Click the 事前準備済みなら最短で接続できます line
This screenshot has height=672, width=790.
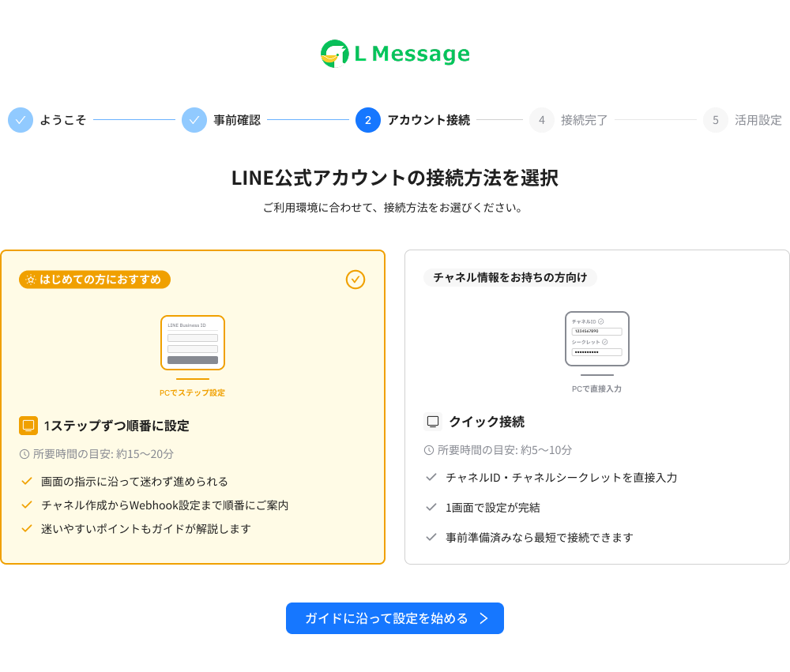pyautogui.click(x=540, y=538)
